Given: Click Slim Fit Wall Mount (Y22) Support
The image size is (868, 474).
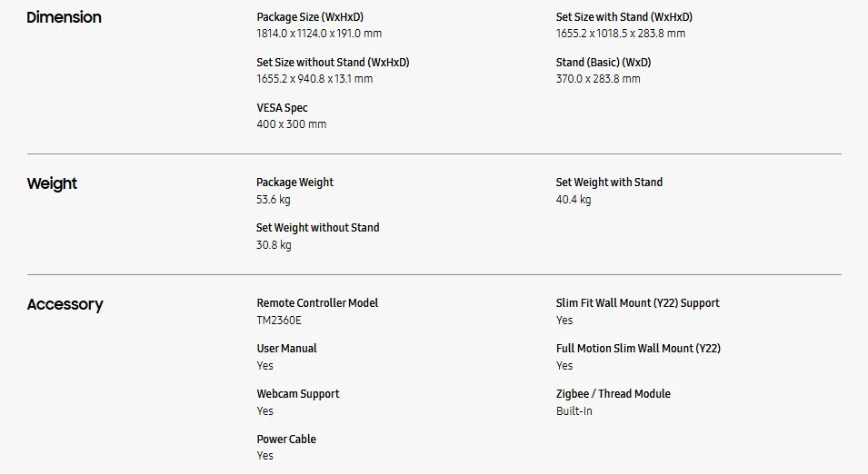Looking at the screenshot, I should tap(638, 303).
